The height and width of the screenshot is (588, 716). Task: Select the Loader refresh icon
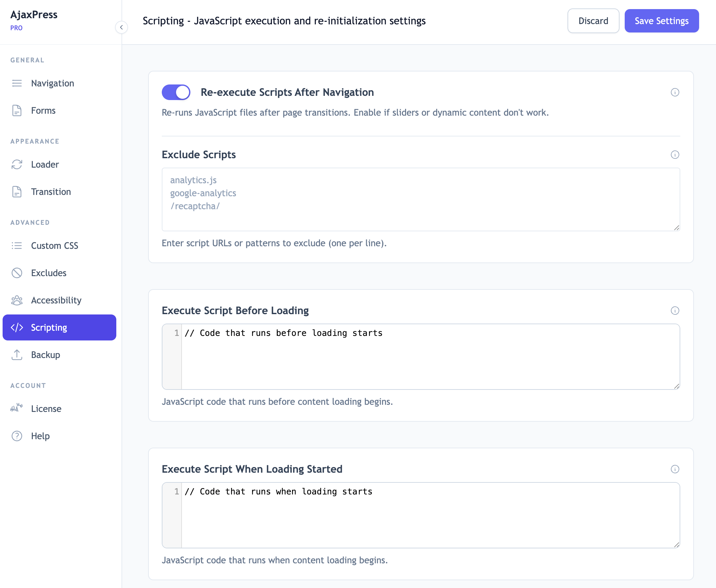click(17, 164)
